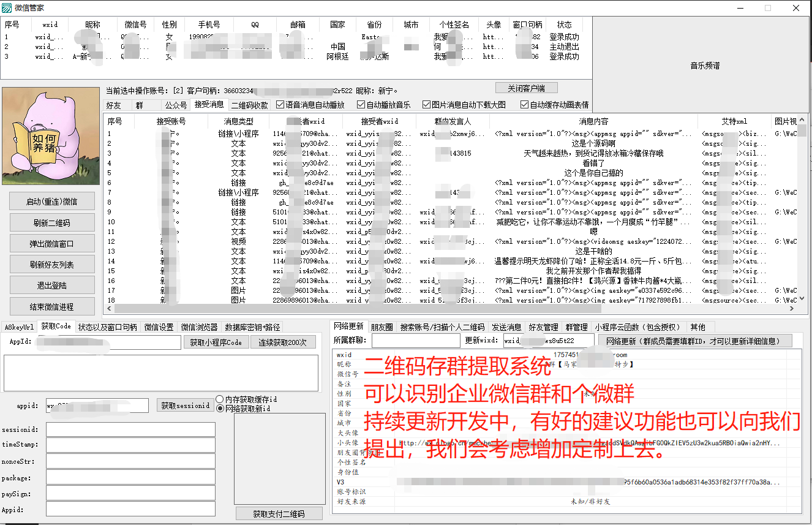Screen dimensions: 812x525
Task: Open the 微信浏览器 tab
Action: (x=199, y=327)
